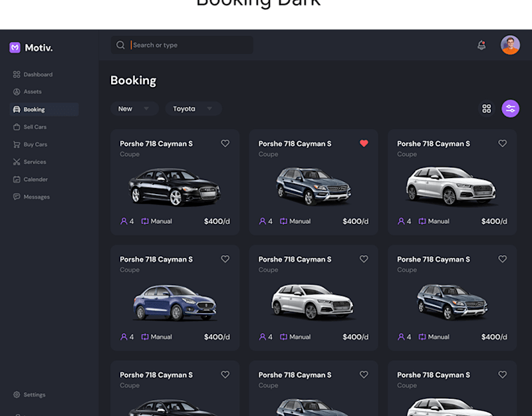Screen dimensions: 532x416
Task: Click seats icon on first-row black sedan card
Action: click(124, 221)
